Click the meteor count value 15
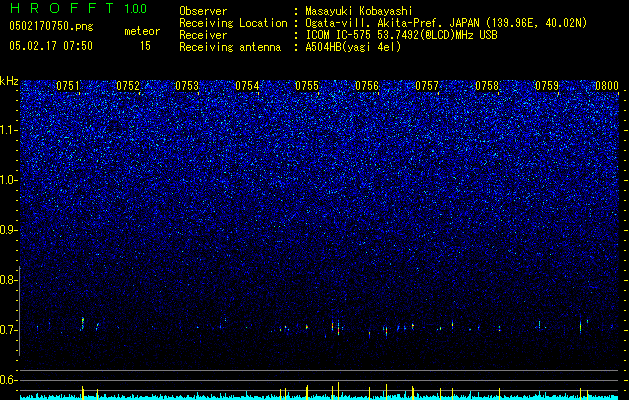The image size is (629, 400). [145, 46]
